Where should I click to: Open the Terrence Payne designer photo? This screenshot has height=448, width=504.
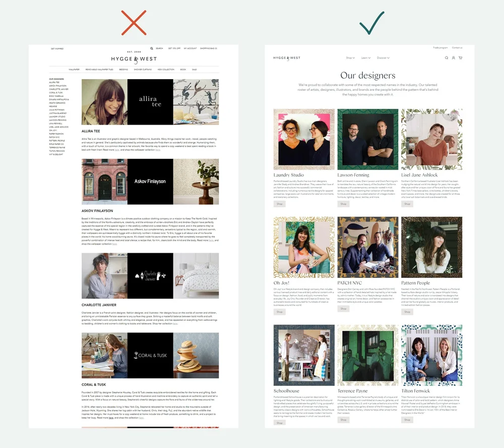tap(368, 355)
